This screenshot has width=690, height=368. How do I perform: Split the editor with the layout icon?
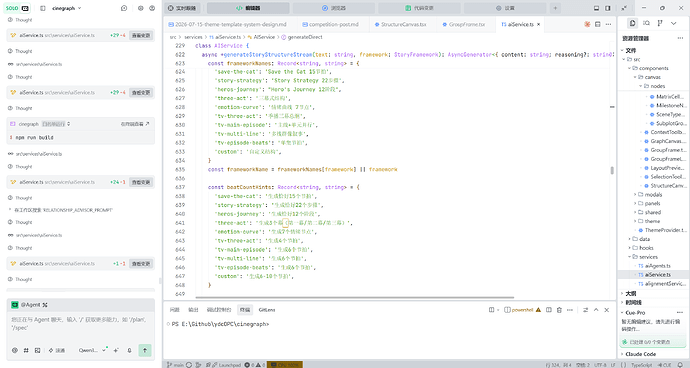(x=598, y=24)
